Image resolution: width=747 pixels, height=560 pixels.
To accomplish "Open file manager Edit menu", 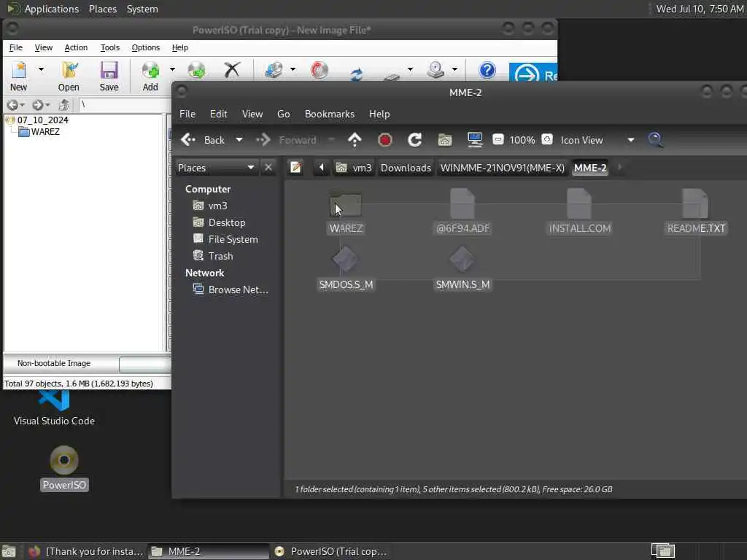I will tap(219, 114).
